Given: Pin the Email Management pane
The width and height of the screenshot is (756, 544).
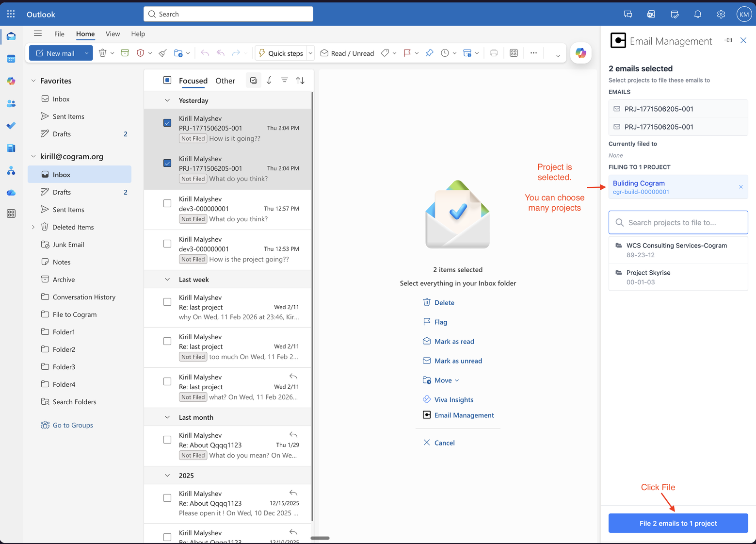Looking at the screenshot, I should click(728, 40).
